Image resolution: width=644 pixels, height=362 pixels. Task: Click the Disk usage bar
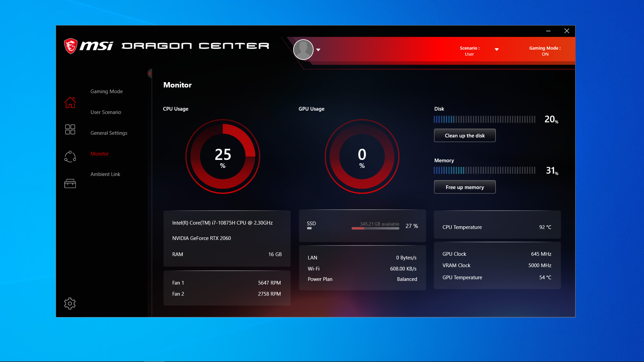coord(484,119)
